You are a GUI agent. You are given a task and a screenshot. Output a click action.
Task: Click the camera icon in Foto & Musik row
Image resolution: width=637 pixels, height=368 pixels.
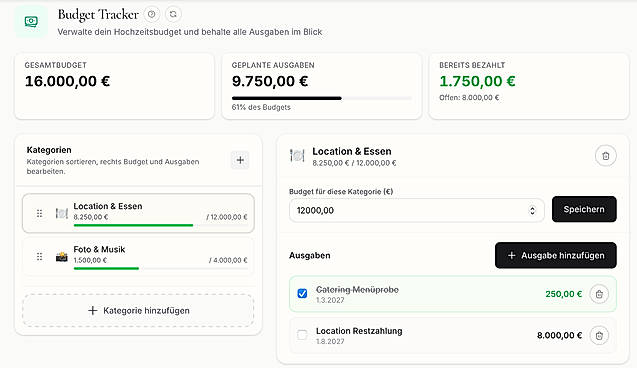click(62, 256)
